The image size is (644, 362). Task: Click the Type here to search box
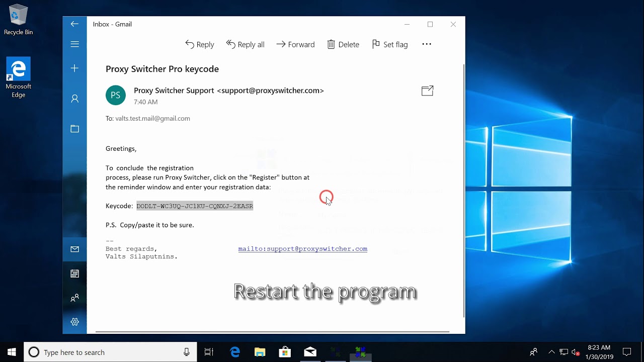tap(111, 352)
